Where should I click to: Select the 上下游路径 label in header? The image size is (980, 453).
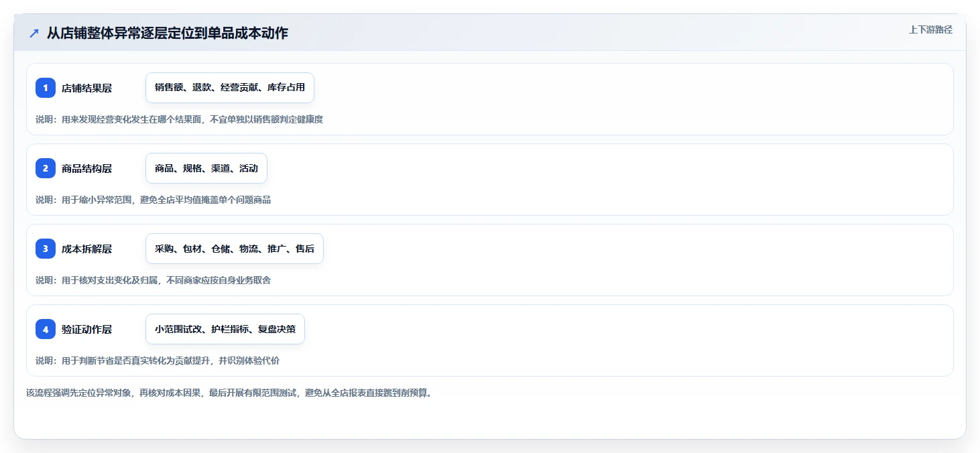pos(930,29)
